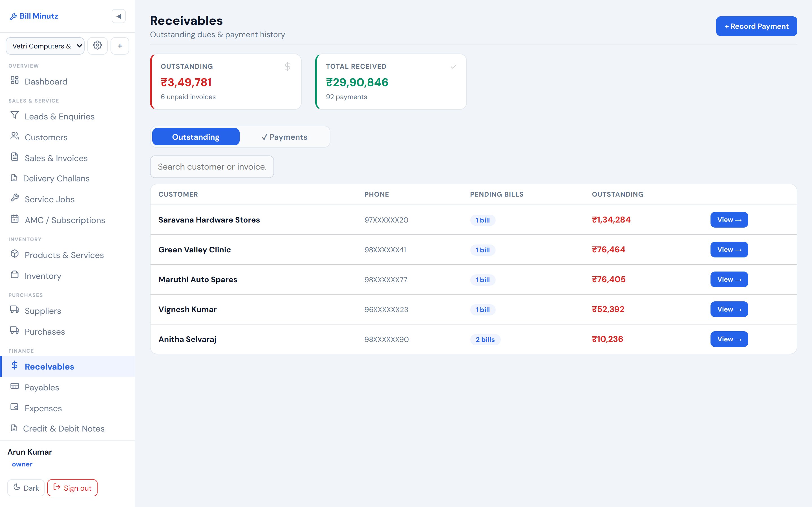The height and width of the screenshot is (507, 812).
Task: View Saravana Hardware Stores outstanding details
Action: [729, 220]
